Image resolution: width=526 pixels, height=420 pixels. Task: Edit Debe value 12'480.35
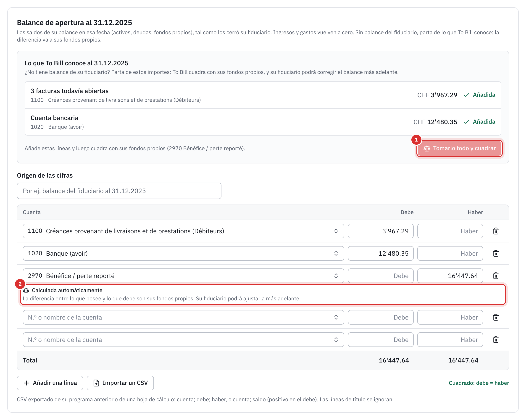381,253
